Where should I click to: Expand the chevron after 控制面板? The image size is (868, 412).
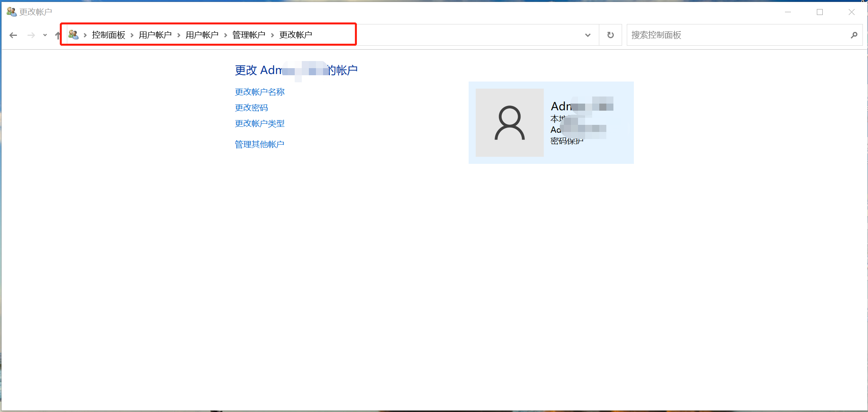click(x=132, y=35)
